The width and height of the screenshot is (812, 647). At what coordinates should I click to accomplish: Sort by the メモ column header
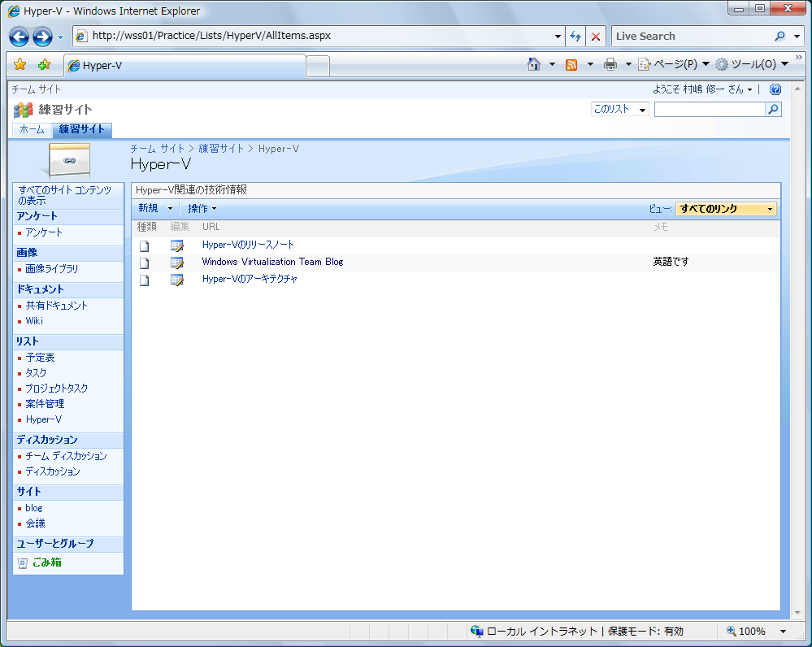click(x=660, y=227)
